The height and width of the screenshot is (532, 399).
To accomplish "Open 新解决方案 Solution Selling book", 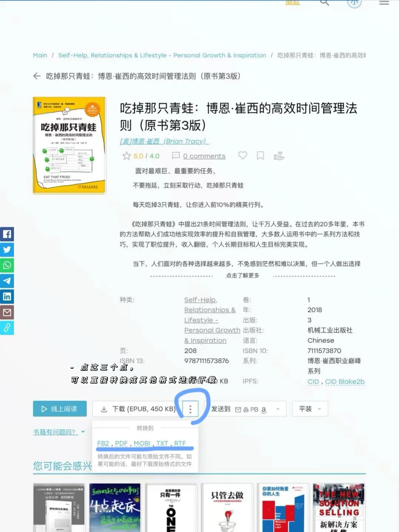I will tap(339, 508).
